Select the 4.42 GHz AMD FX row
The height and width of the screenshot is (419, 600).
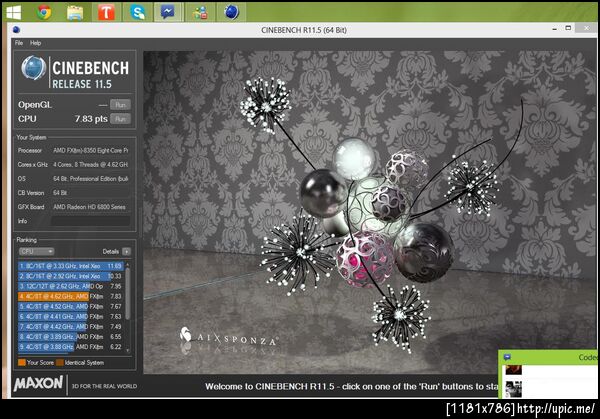coord(70,326)
